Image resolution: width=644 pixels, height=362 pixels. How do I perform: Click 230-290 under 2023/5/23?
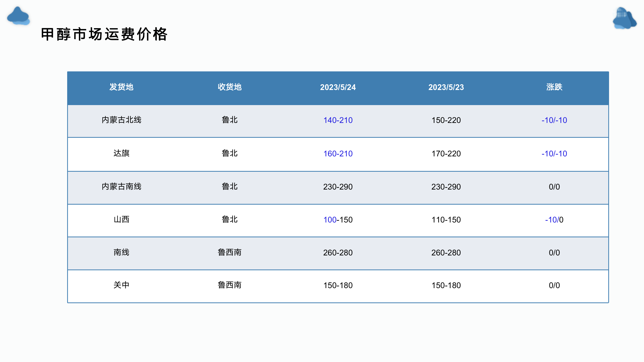[x=446, y=187]
